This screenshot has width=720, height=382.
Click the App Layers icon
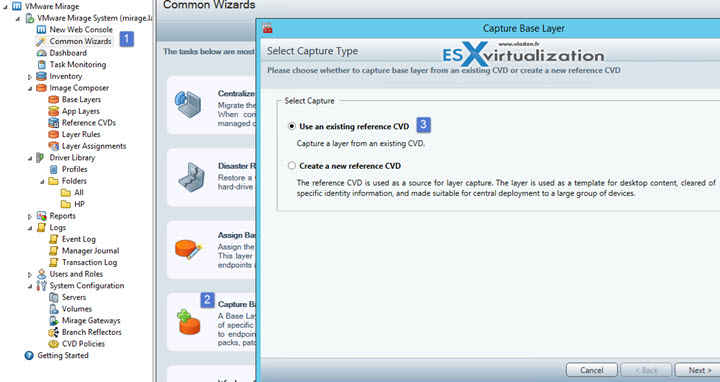coord(54,111)
